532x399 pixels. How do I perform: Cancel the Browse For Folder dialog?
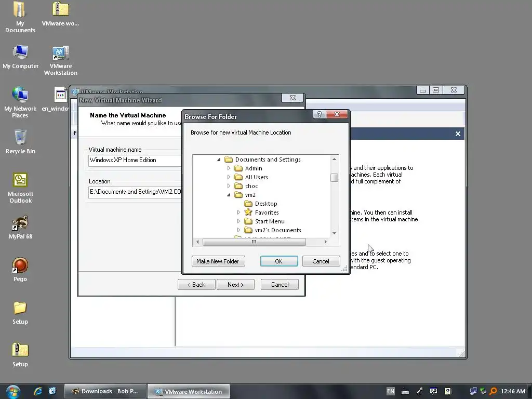tap(321, 261)
